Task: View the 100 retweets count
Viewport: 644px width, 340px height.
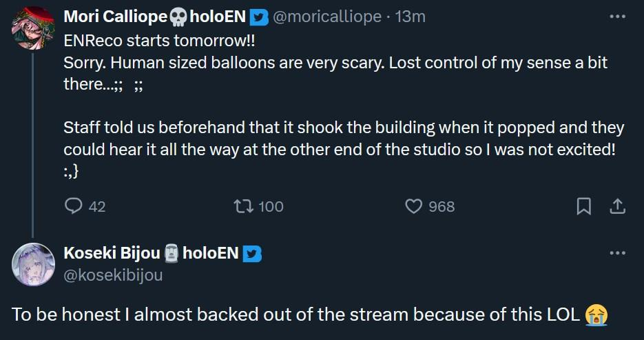Action: click(271, 206)
